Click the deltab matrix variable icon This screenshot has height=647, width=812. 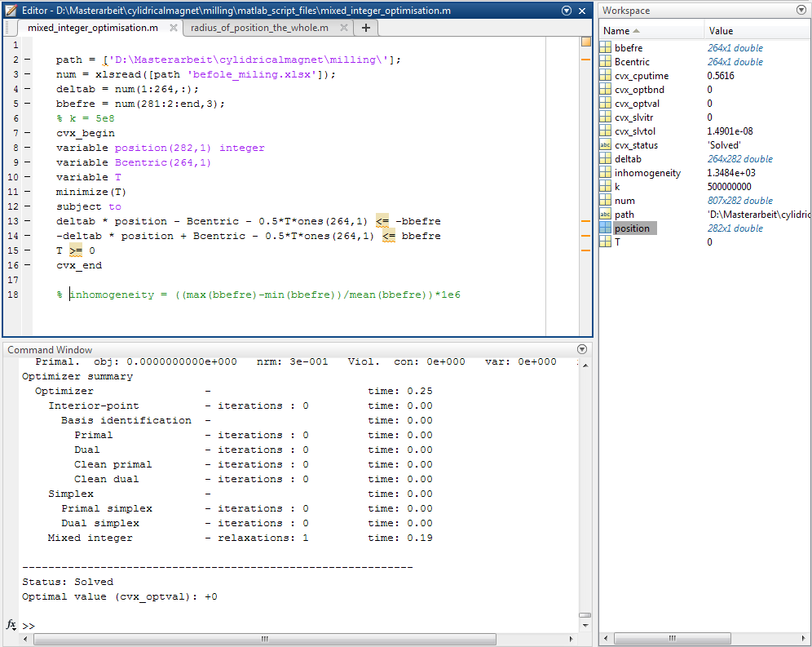tap(606, 158)
